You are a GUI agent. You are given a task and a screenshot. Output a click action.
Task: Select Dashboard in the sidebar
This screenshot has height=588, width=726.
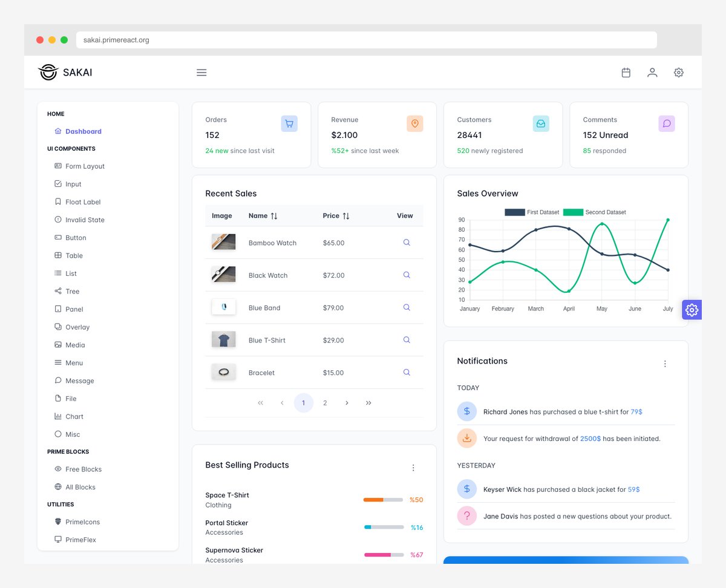pos(82,131)
